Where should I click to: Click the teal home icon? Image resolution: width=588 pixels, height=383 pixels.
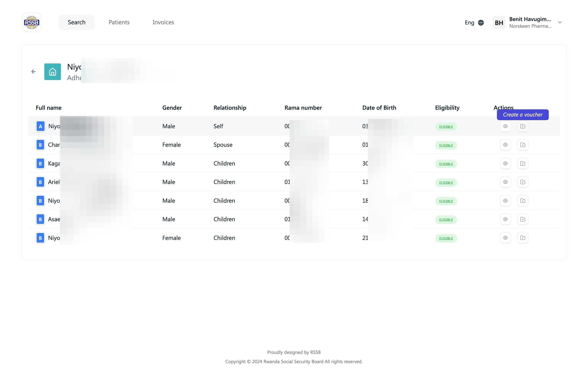click(52, 72)
